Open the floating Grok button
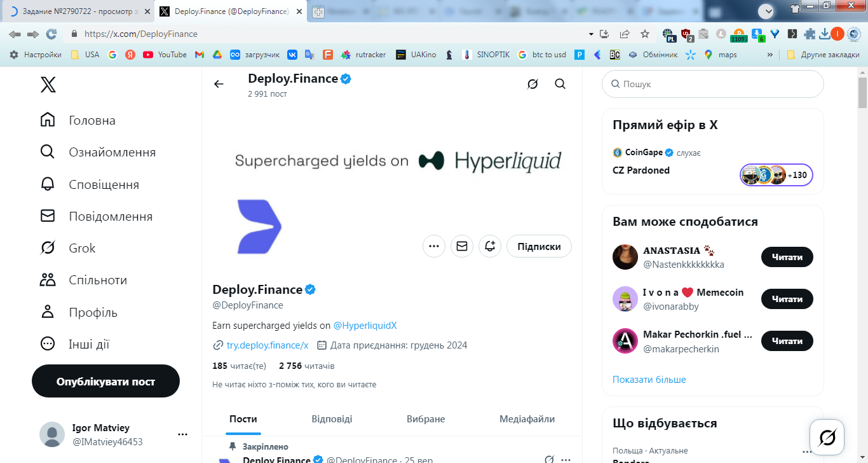 pyautogui.click(x=827, y=437)
